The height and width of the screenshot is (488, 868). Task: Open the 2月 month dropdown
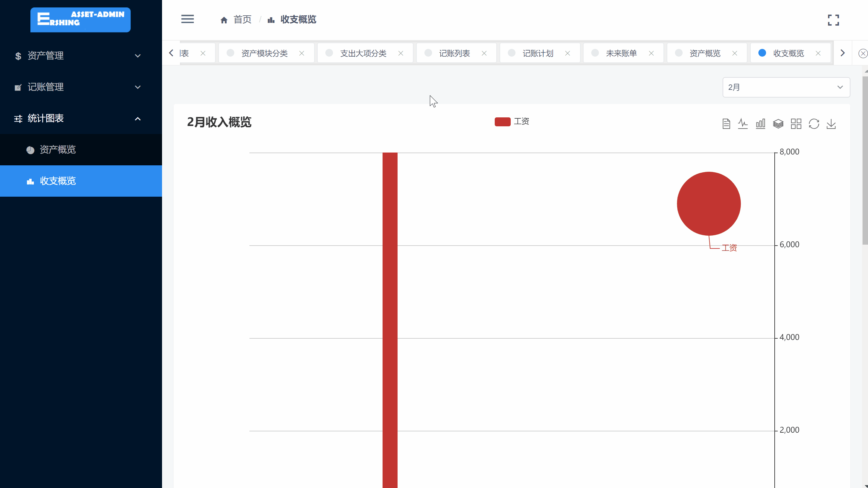(786, 87)
